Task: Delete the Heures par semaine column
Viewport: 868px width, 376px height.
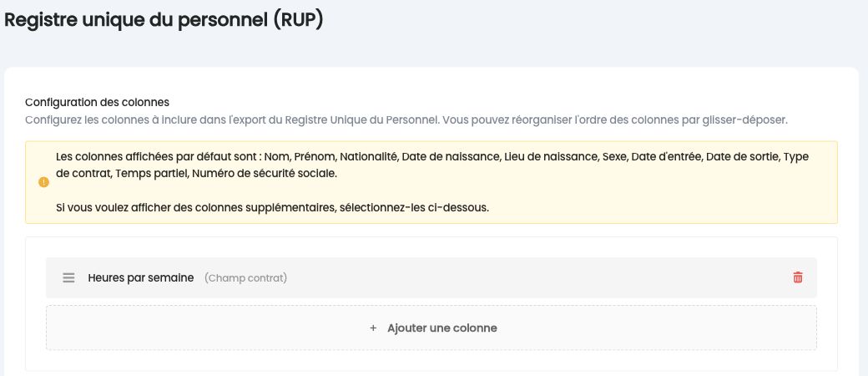Action: (798, 277)
